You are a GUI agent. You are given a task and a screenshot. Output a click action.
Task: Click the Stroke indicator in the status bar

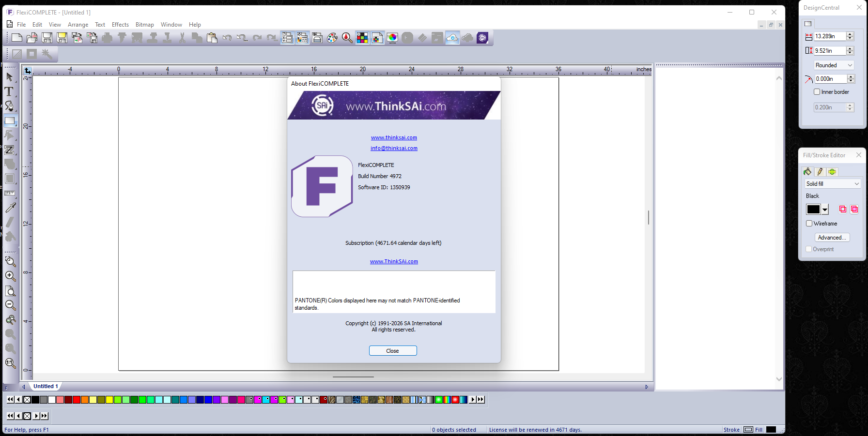pos(738,430)
